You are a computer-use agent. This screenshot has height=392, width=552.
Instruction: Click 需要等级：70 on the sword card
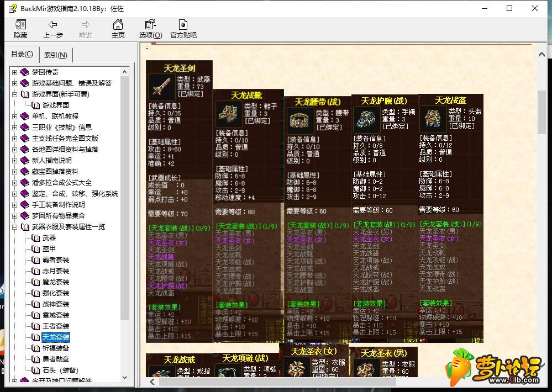(x=168, y=214)
